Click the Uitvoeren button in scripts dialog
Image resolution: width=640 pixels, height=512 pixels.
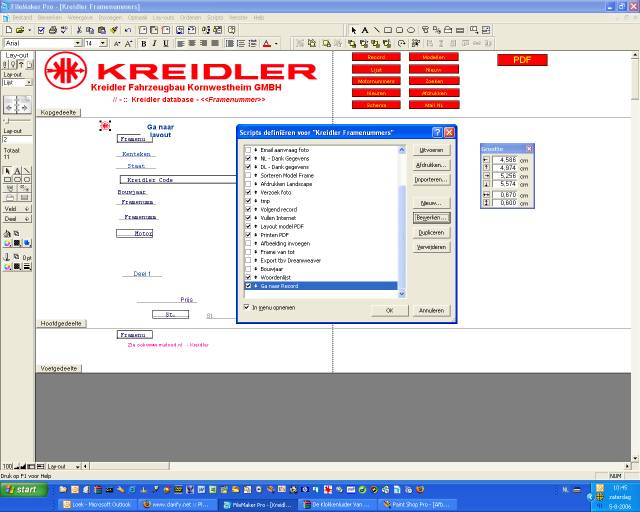pyautogui.click(x=431, y=150)
